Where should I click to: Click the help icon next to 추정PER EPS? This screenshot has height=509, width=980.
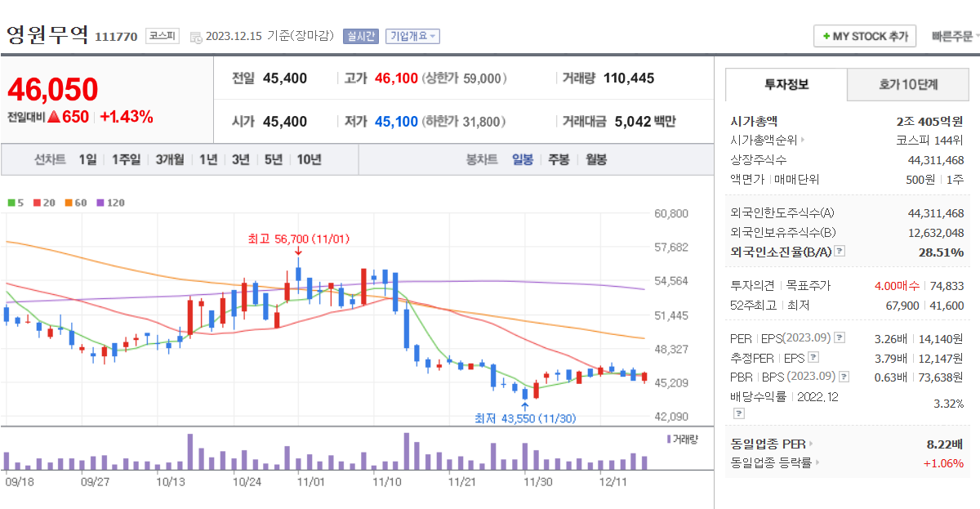[813, 357]
